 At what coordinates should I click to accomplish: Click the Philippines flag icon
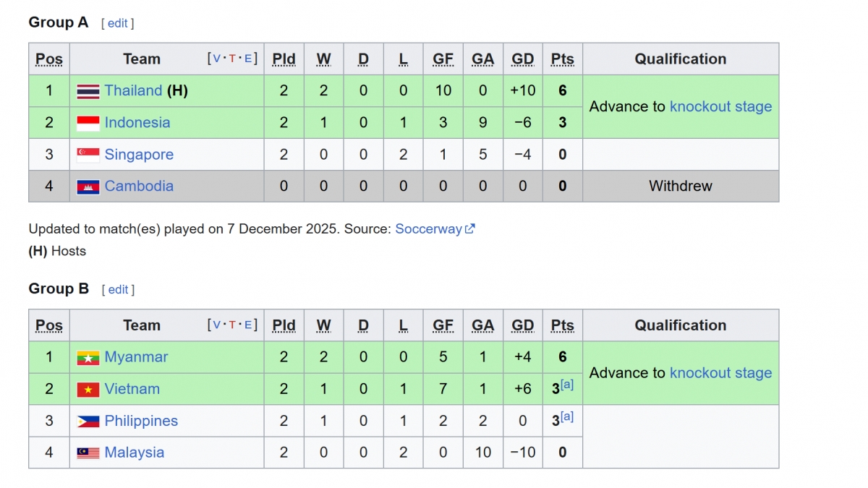(88, 421)
